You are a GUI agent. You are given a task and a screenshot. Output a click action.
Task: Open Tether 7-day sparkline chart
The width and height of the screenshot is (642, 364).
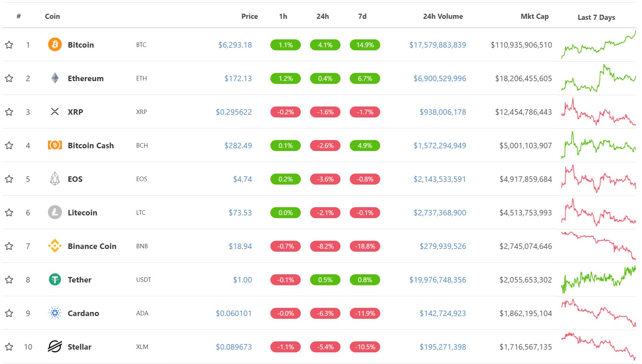pos(598,279)
